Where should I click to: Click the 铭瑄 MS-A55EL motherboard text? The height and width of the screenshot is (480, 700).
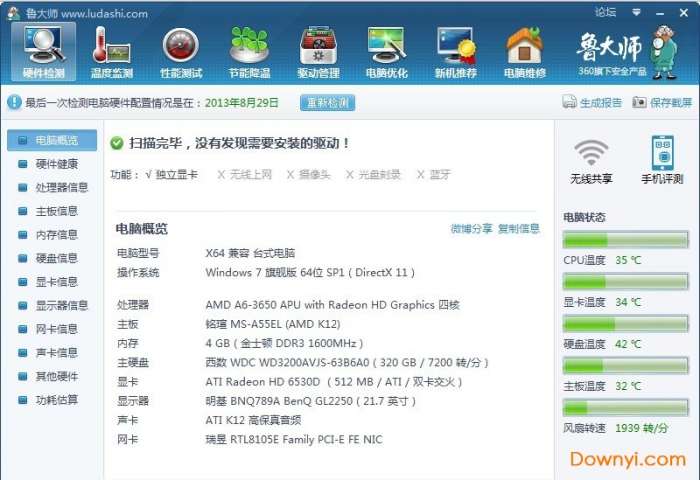tap(273, 324)
